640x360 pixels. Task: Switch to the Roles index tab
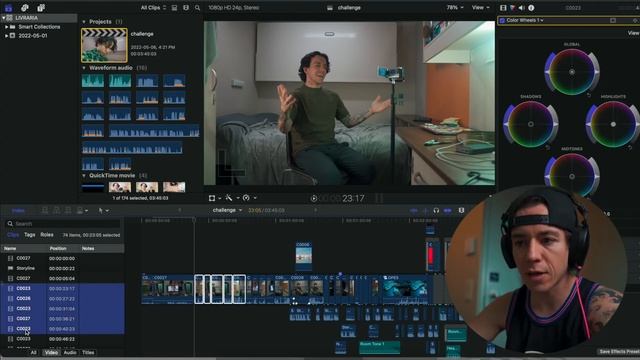(47, 235)
